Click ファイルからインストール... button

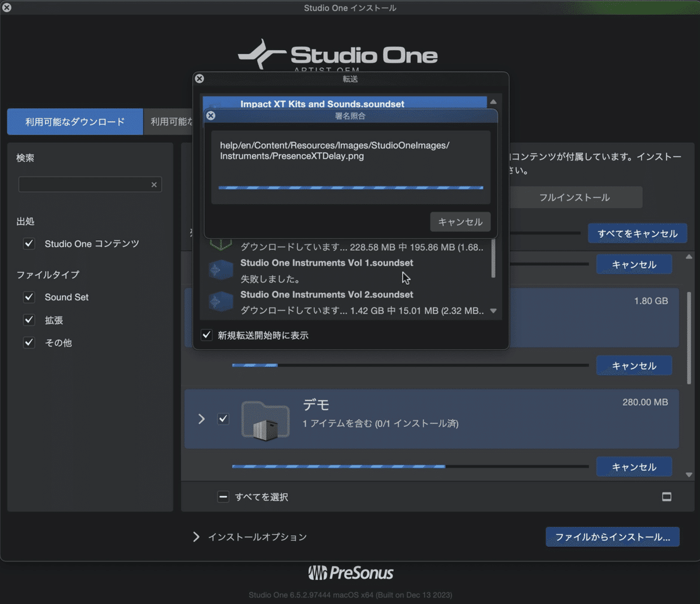tap(612, 537)
